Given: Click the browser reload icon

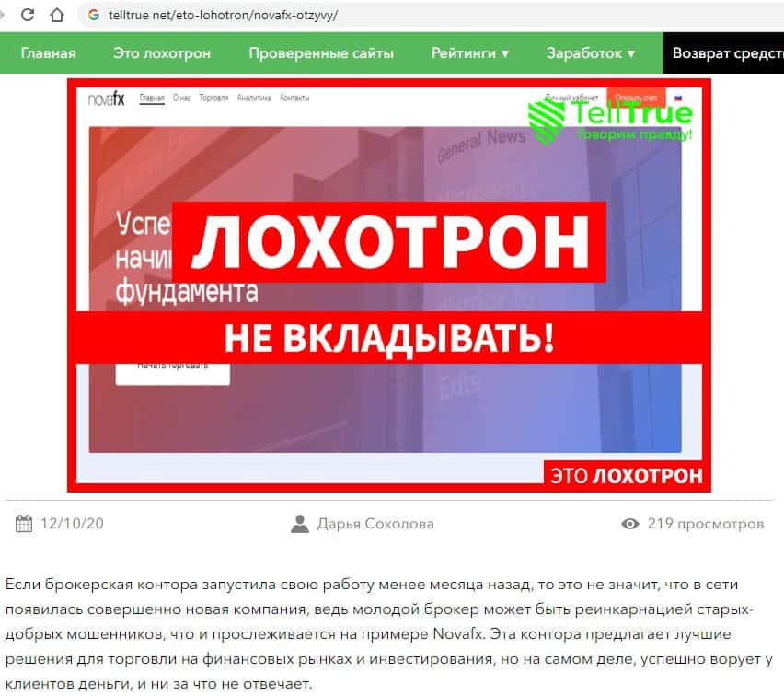Looking at the screenshot, I should point(28,15).
